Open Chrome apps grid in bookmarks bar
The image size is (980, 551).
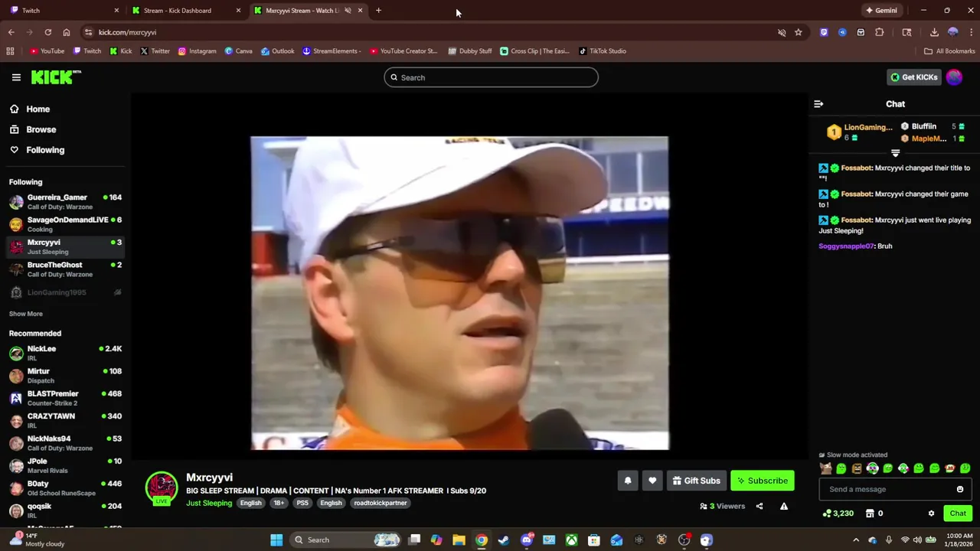tap(10, 51)
